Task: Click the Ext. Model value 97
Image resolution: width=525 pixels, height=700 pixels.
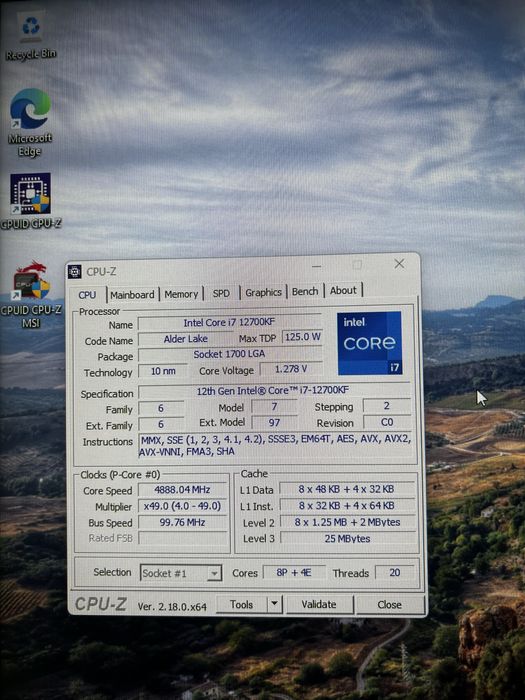Action: 274,422
